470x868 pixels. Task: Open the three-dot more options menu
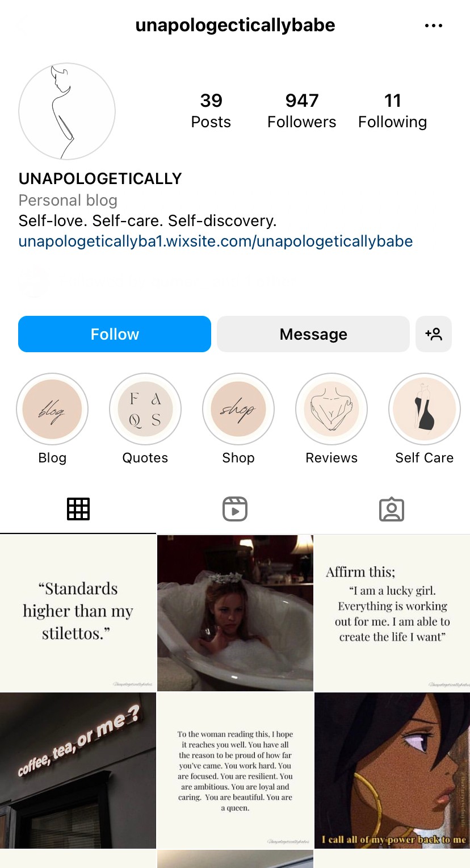[433, 26]
